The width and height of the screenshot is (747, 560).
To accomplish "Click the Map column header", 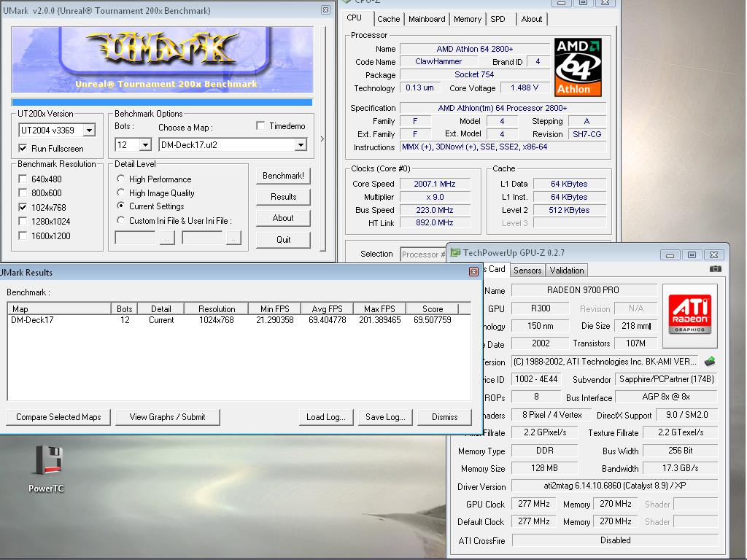I will click(x=59, y=308).
